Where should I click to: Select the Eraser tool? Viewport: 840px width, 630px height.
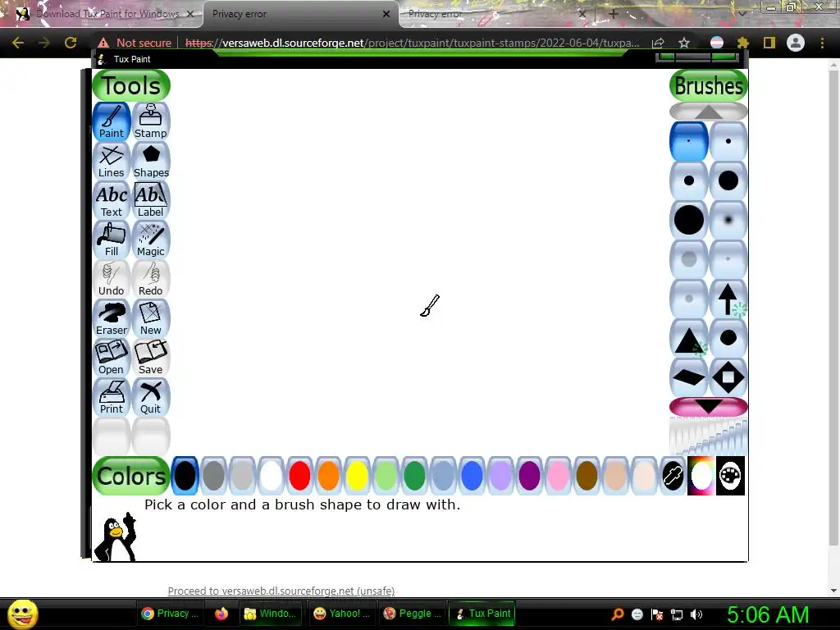(x=112, y=318)
